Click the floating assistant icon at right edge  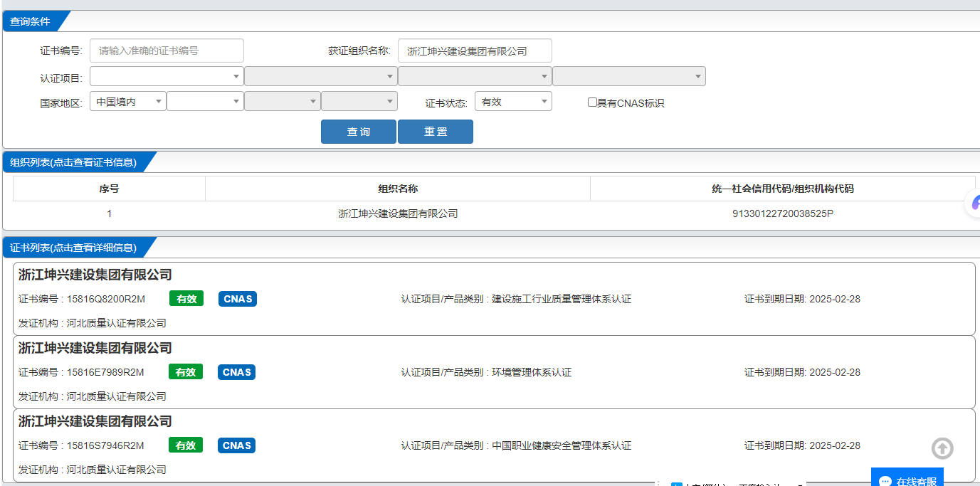pos(974,204)
